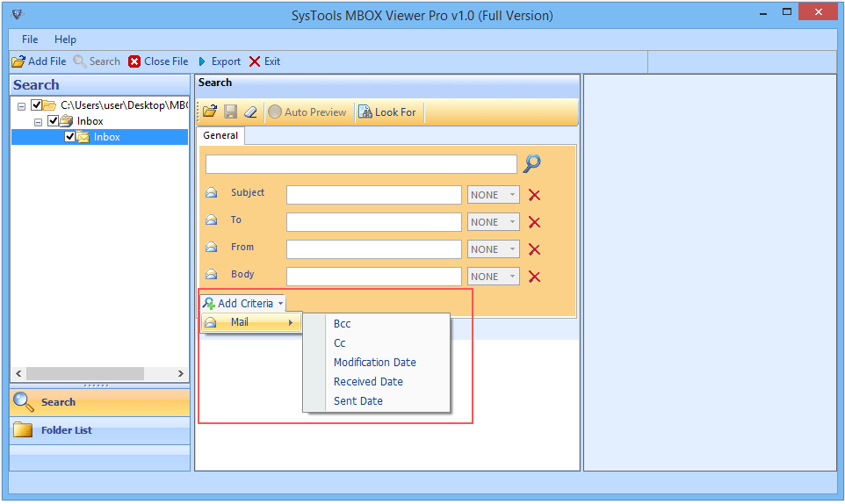Screen dimensions: 845x504
Task: Click the Subject envelope icon
Action: [x=211, y=193]
